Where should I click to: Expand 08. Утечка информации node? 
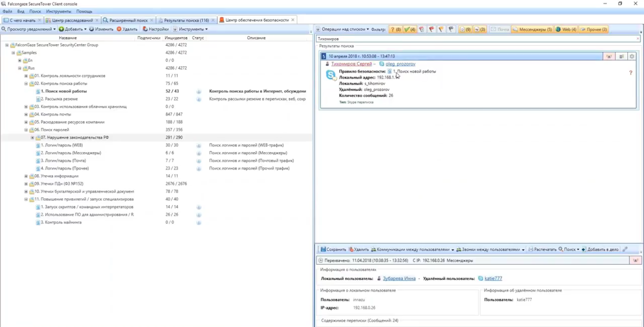pos(26,176)
